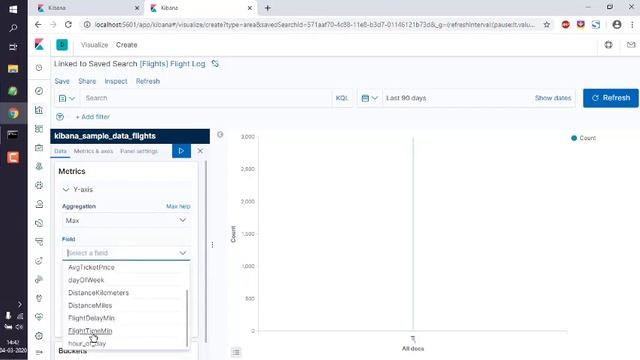The width and height of the screenshot is (640, 360).
Task: Open Dashboard icon in sidebar
Action: tap(39, 129)
